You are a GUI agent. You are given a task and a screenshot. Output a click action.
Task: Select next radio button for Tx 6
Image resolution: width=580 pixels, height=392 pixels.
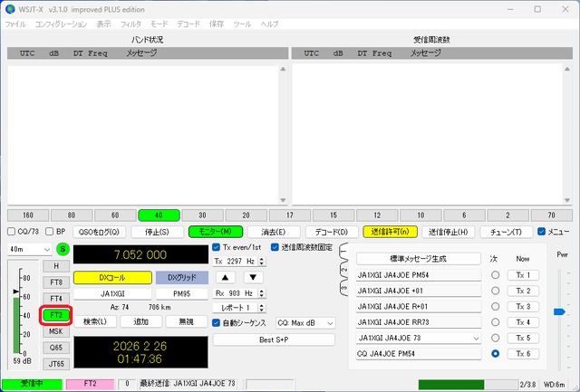click(x=496, y=354)
